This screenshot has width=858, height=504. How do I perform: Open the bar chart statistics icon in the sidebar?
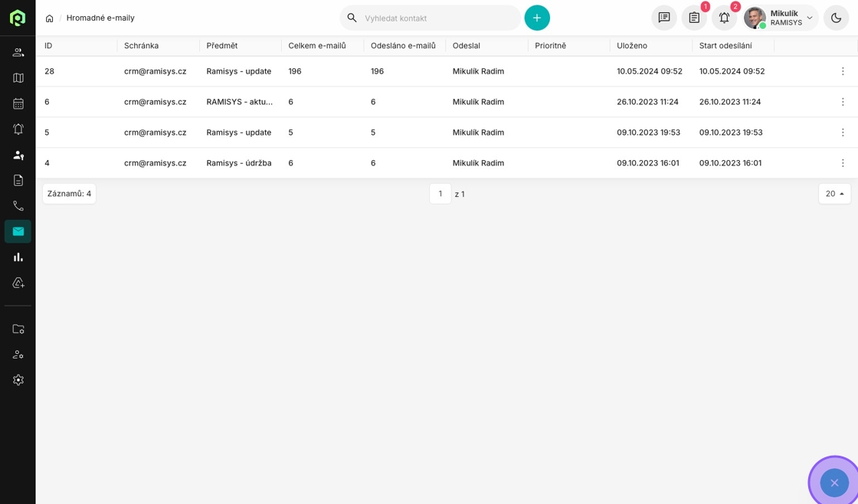[x=18, y=257]
